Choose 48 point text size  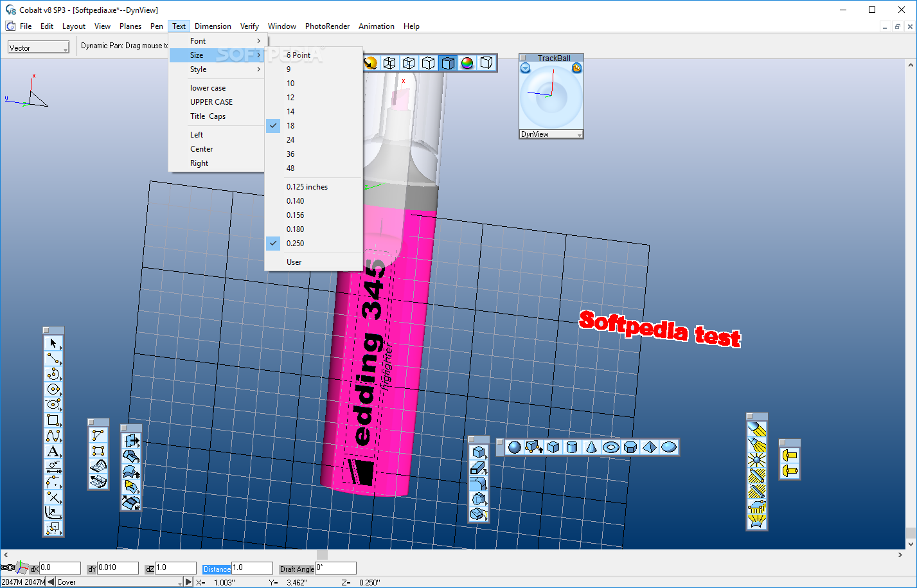314,168
